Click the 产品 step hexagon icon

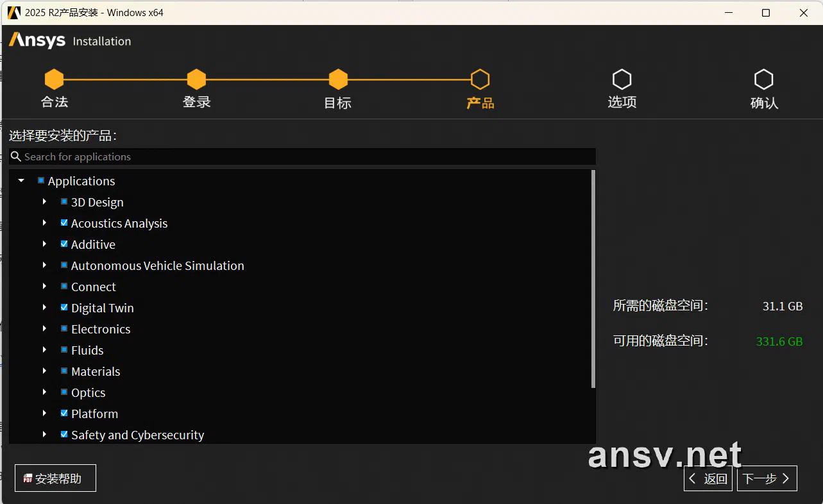[x=480, y=80]
